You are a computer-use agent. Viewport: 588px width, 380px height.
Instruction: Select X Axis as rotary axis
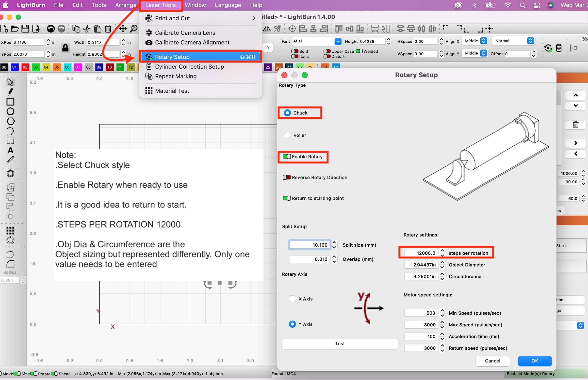292,299
